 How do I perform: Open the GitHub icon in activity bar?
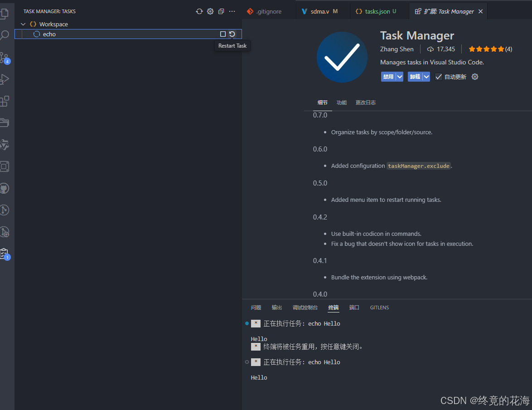click(5, 188)
